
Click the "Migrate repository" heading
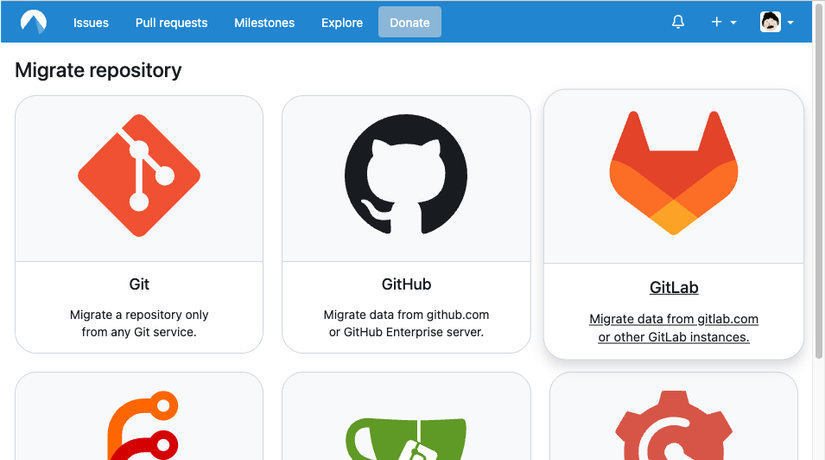point(98,70)
